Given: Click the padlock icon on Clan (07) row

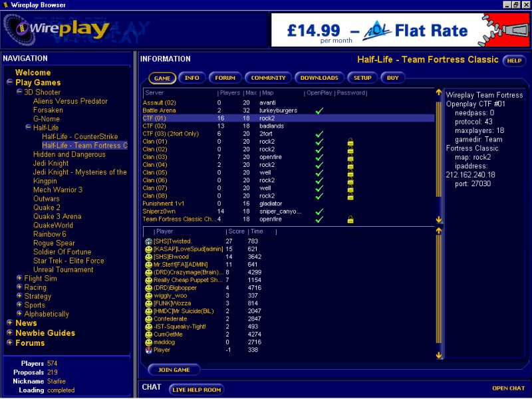Looking at the screenshot, I should (350, 188).
